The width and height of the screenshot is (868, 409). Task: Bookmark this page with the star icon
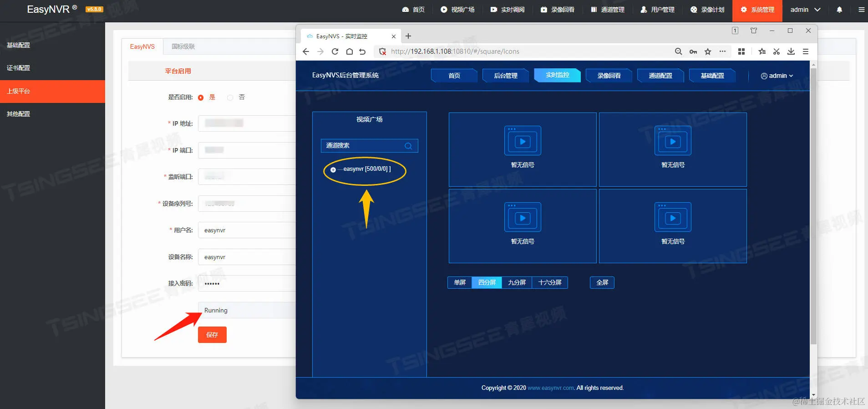(x=708, y=51)
